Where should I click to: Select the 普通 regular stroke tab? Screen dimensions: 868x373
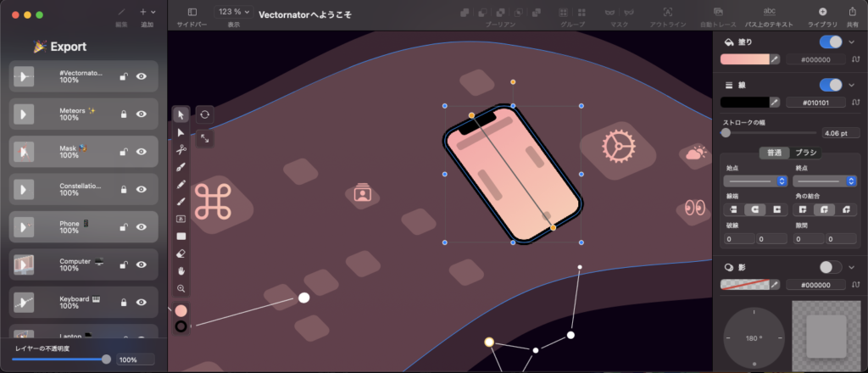tap(772, 153)
